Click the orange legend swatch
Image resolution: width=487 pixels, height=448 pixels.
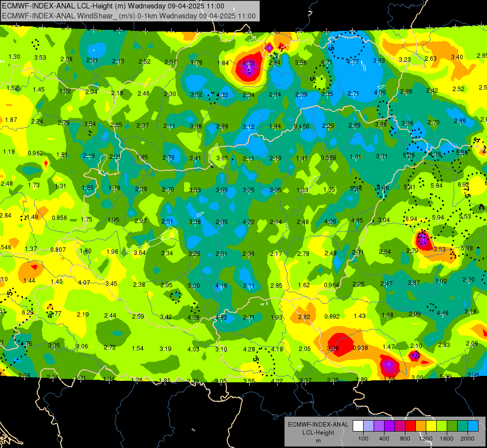click(x=421, y=426)
